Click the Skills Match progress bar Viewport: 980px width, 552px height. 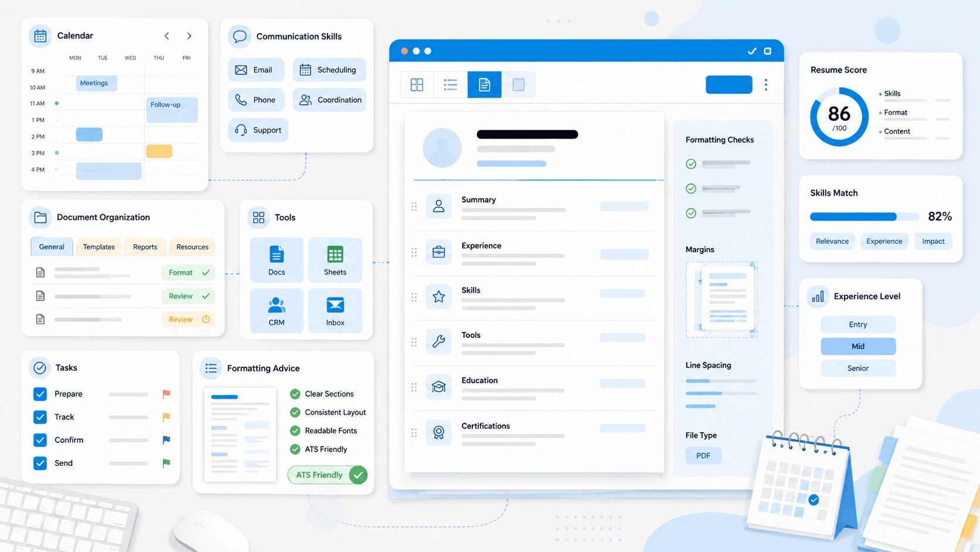(865, 216)
